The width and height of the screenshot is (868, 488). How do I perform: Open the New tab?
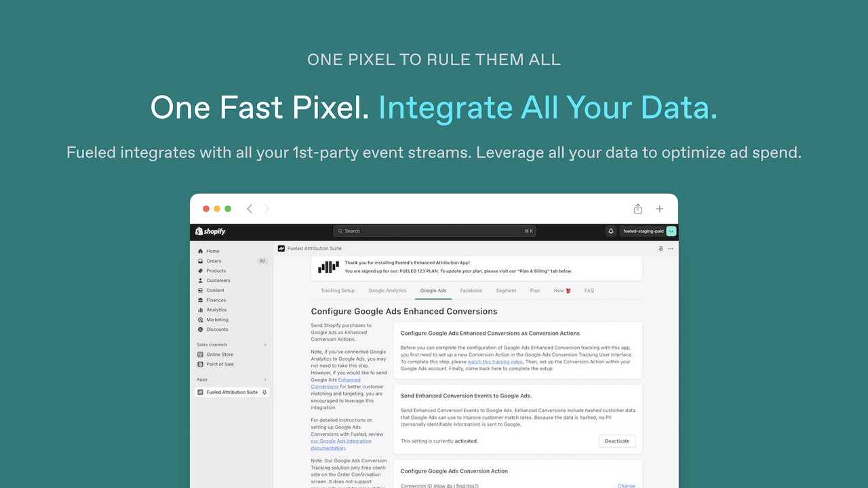click(x=562, y=291)
